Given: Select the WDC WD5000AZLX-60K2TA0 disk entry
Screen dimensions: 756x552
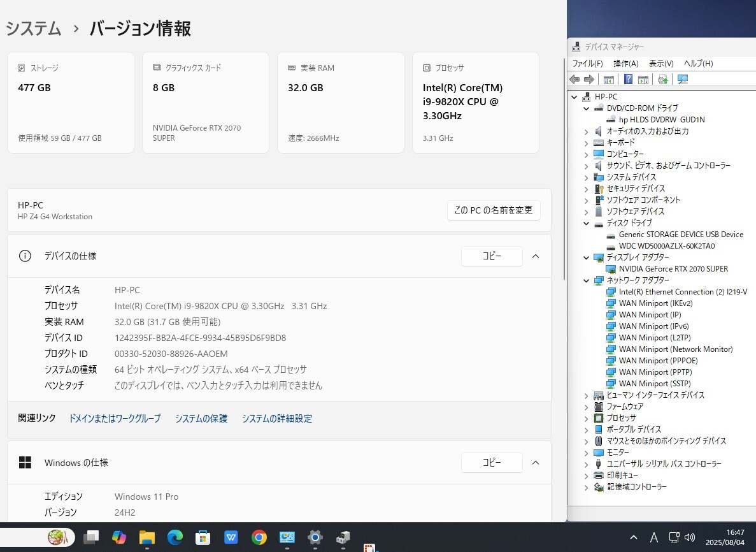Looking at the screenshot, I should coord(667,246).
